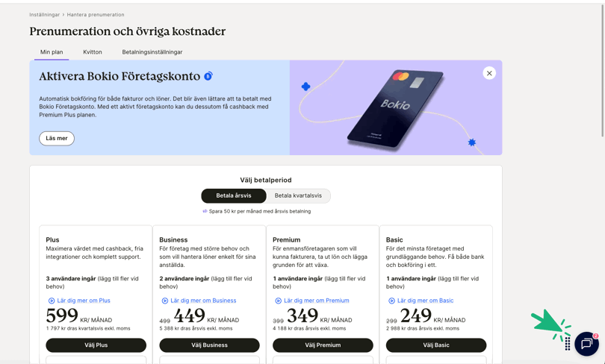Open the Min plan tab
Viewport: 605px width, 364px height.
52,52
